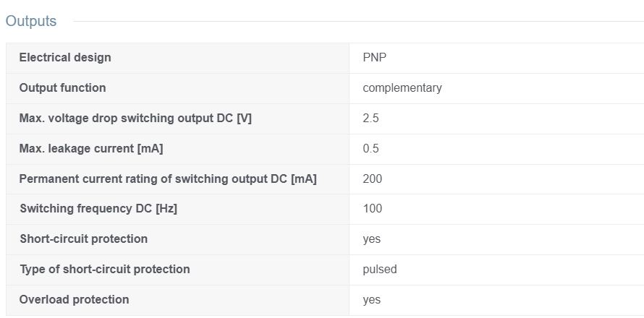Select Switching frequency DC label
The image size is (644, 318).
pyautogui.click(x=98, y=208)
